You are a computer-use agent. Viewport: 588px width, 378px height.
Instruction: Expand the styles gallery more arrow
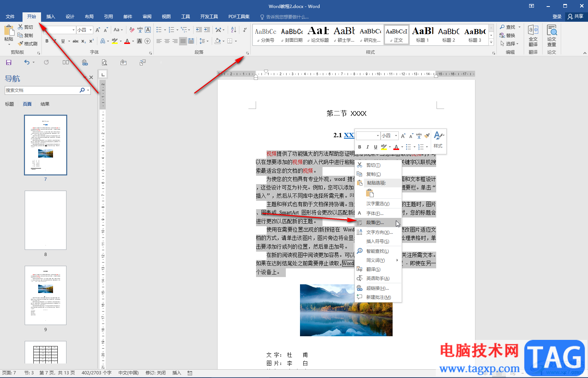click(x=491, y=42)
